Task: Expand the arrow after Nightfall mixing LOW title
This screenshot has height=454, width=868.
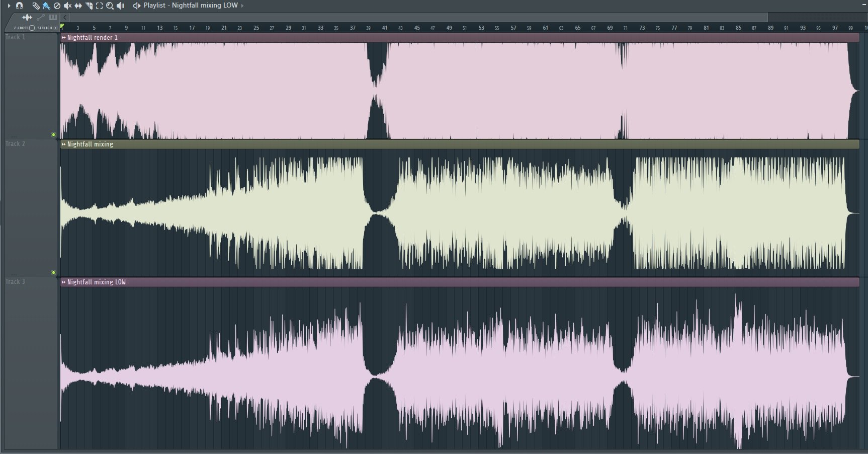Action: pos(242,6)
